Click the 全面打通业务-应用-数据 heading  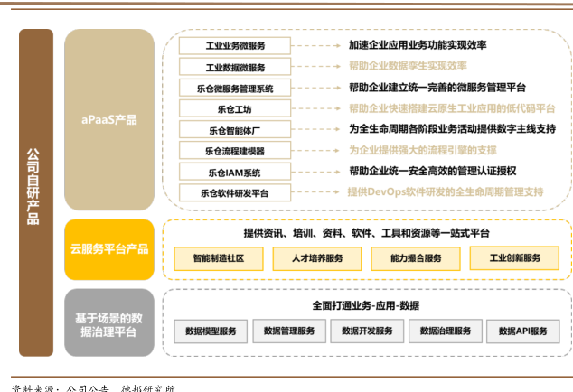coord(366,305)
